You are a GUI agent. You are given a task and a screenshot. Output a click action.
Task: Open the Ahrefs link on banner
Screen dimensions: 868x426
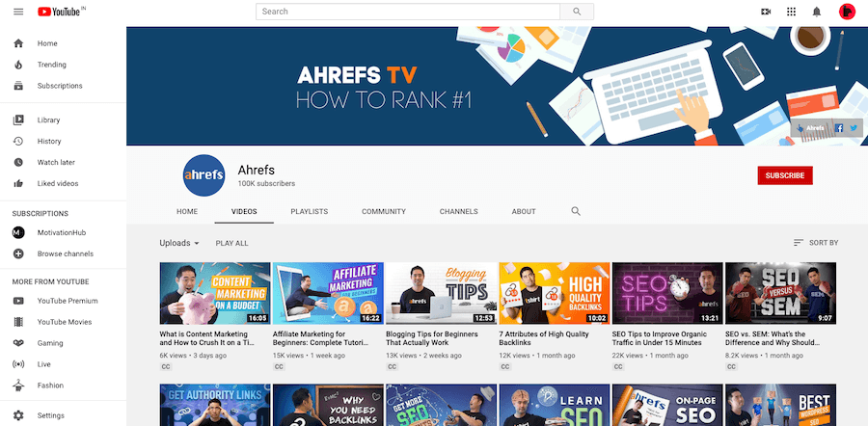pyautogui.click(x=811, y=128)
